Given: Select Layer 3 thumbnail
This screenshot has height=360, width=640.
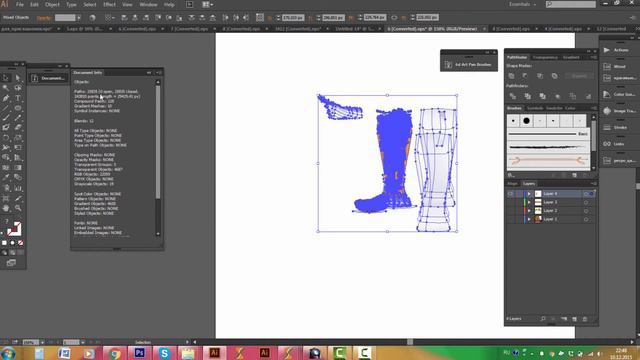Looking at the screenshot, I should coord(538,202).
